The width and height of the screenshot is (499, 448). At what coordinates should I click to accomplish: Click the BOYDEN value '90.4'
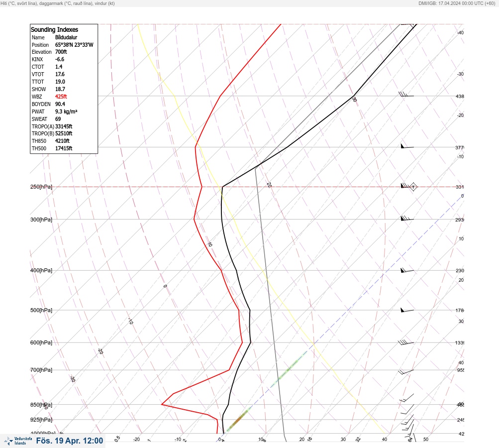(x=60, y=104)
